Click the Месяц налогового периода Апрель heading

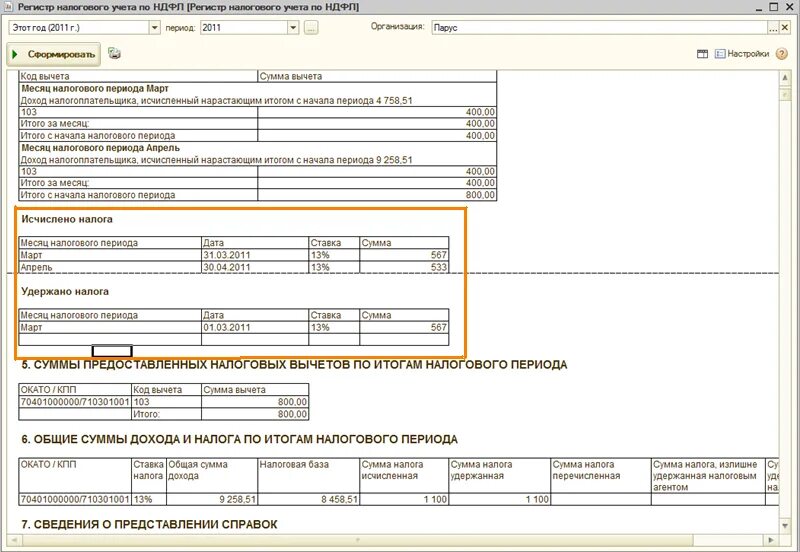point(101,148)
